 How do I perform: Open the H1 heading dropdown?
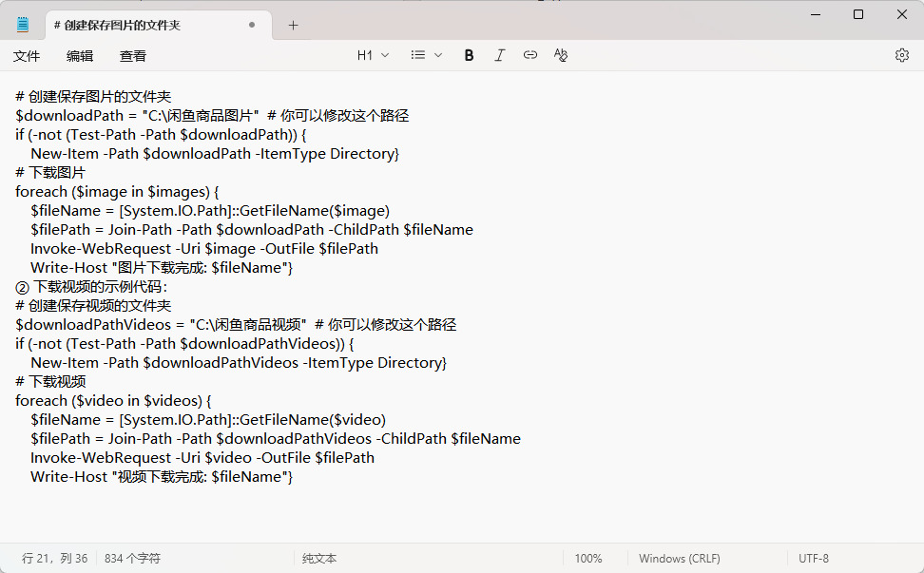(x=373, y=55)
